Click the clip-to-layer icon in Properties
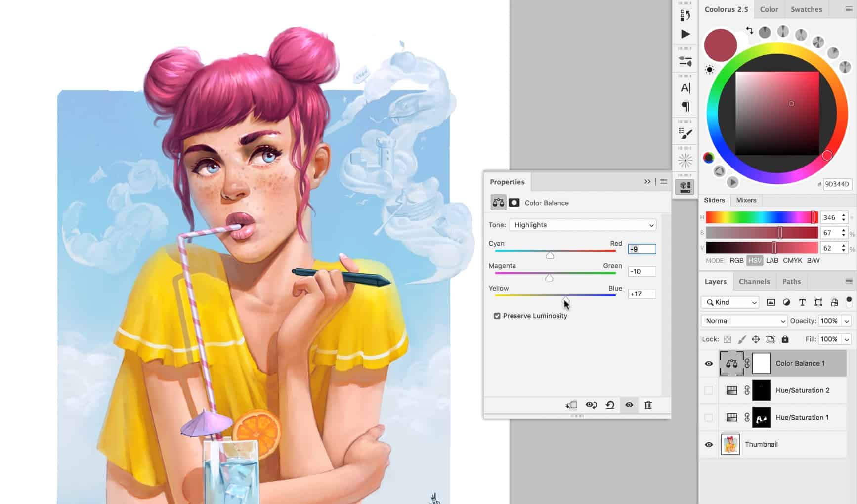 pyautogui.click(x=571, y=405)
